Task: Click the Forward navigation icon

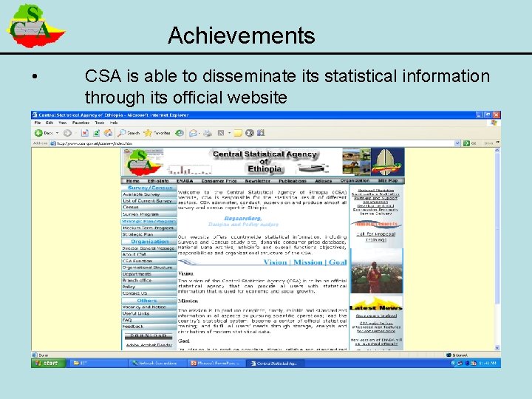Action: (67, 133)
